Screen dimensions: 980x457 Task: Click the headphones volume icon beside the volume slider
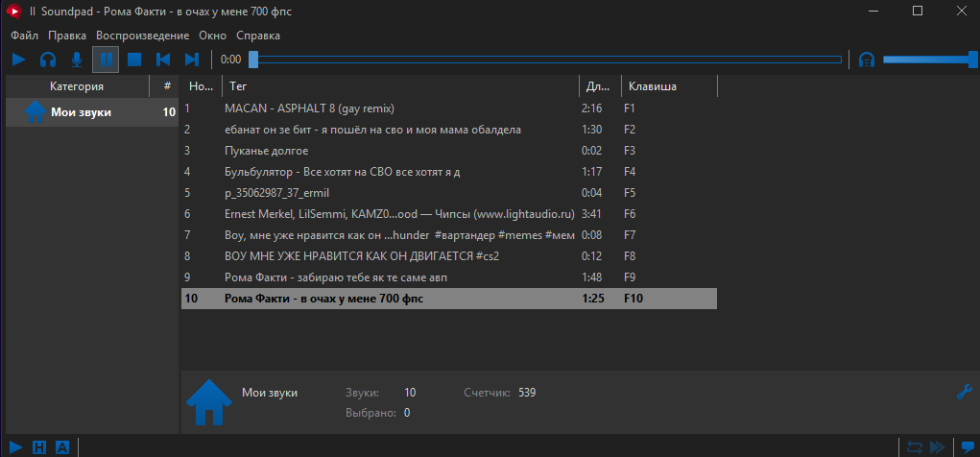tap(866, 60)
